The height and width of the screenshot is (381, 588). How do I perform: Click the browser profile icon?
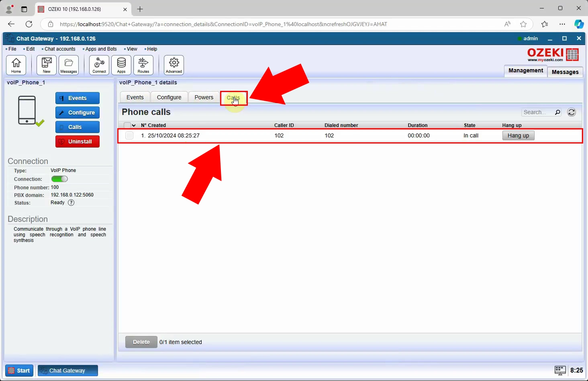(x=9, y=9)
